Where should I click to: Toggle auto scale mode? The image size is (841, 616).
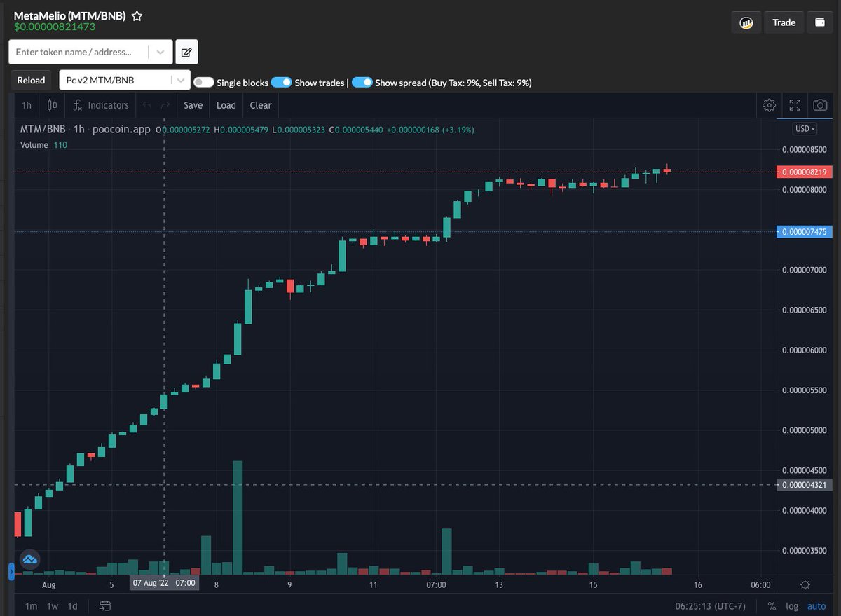(816, 606)
